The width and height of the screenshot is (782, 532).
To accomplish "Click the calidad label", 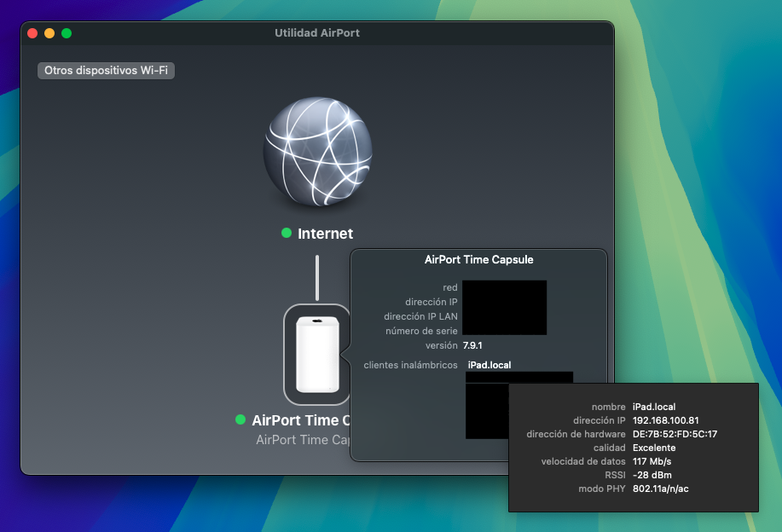I will point(609,448).
